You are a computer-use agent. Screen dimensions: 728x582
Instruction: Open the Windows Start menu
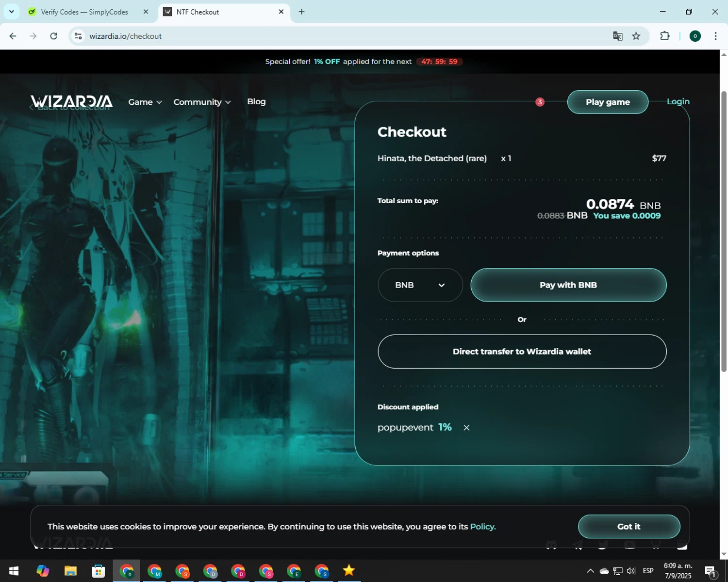14,571
